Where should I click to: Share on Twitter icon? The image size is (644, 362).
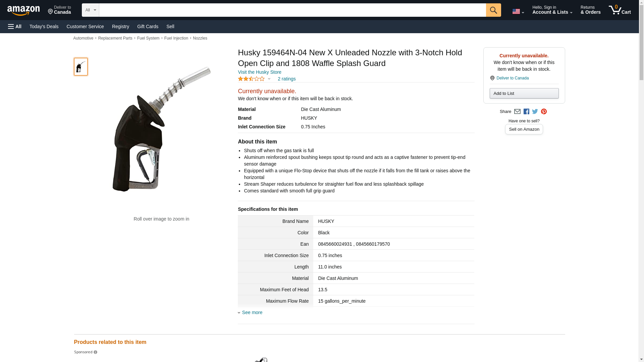point(535,112)
